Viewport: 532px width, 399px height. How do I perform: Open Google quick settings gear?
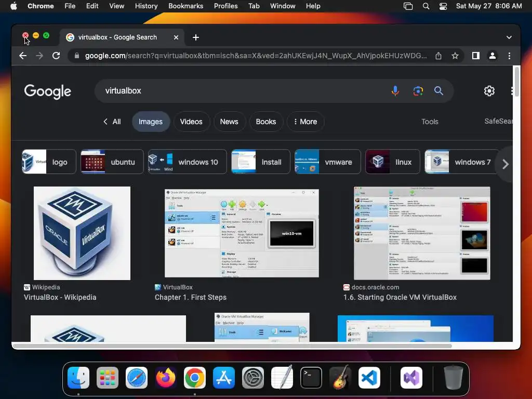[x=489, y=90]
